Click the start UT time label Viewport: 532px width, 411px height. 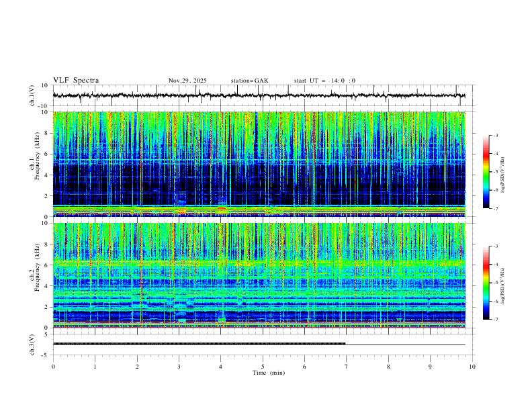pos(324,81)
